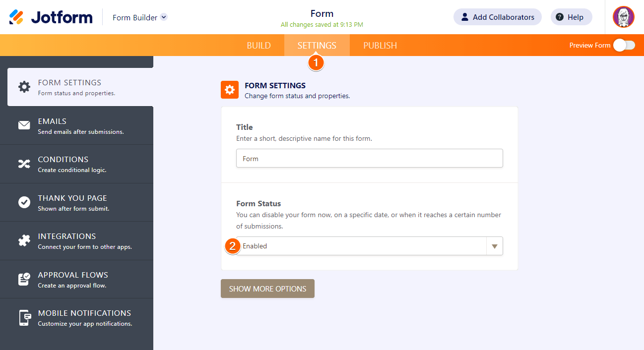
Task: Click the Form Settings gear icon in sidebar
Action: (24, 87)
